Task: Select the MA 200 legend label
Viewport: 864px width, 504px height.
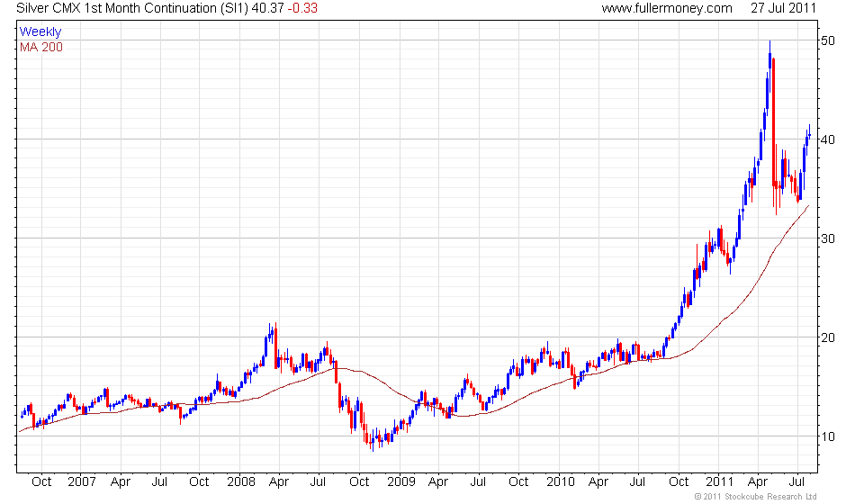Action: pyautogui.click(x=41, y=48)
